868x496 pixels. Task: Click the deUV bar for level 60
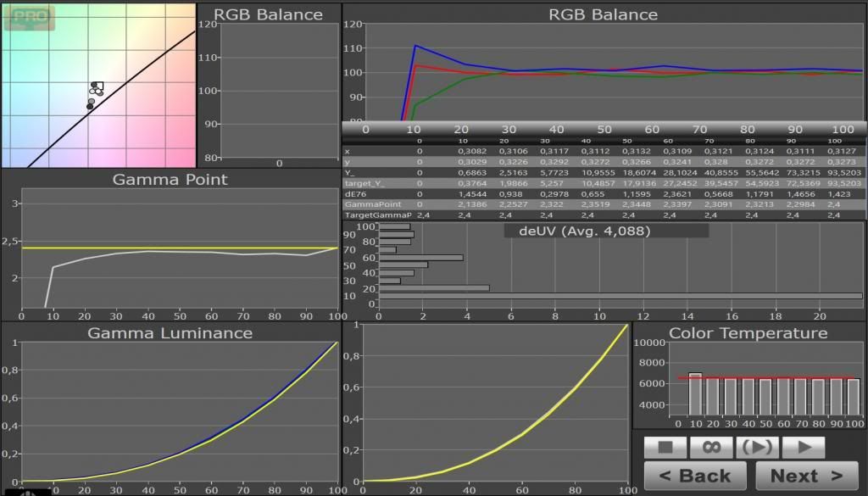point(420,258)
